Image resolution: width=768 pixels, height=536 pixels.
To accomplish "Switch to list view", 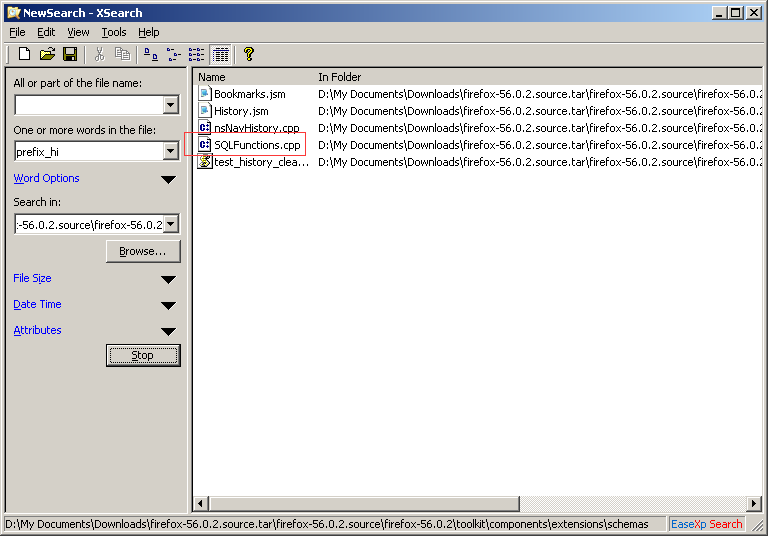I will pyautogui.click(x=196, y=54).
